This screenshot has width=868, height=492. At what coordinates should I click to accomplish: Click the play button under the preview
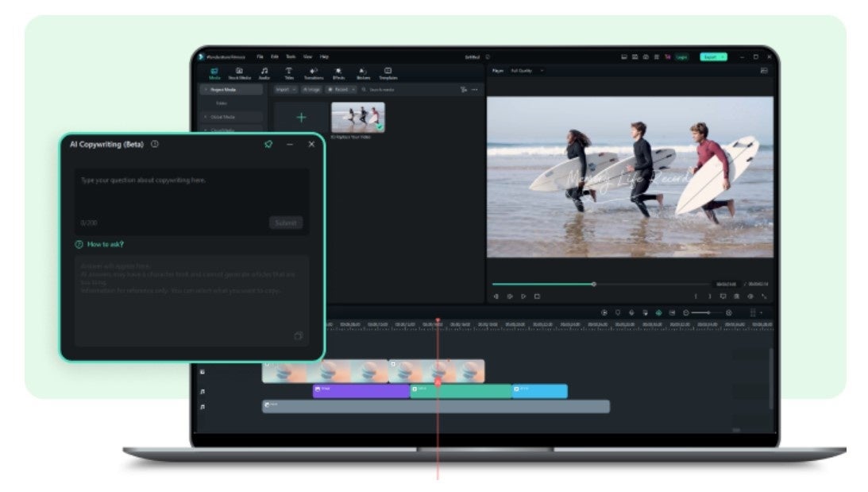tap(523, 296)
